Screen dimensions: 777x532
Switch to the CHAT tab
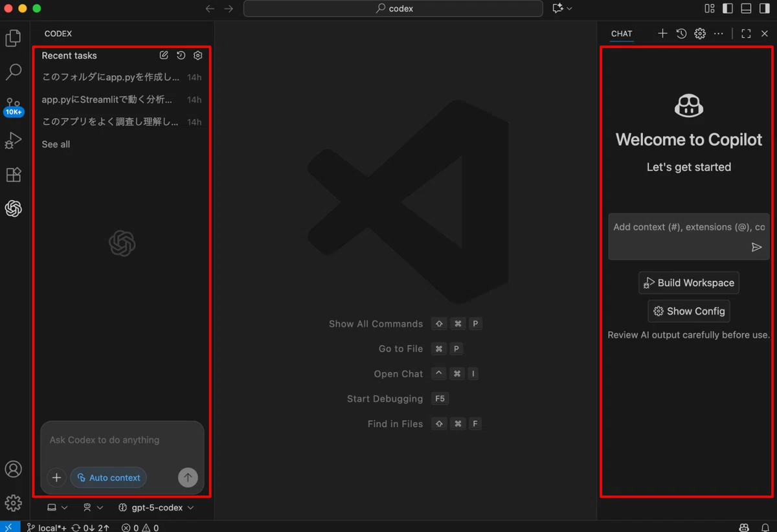coord(622,34)
